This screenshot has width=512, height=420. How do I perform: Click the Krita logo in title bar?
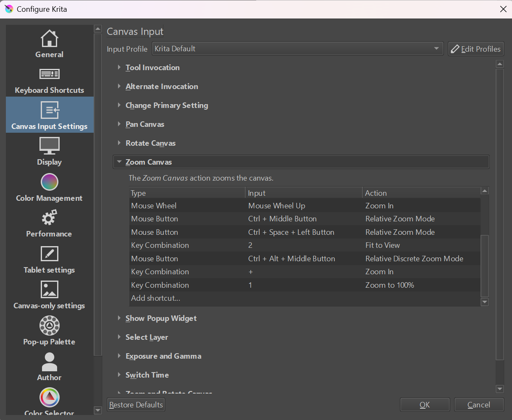tap(9, 9)
